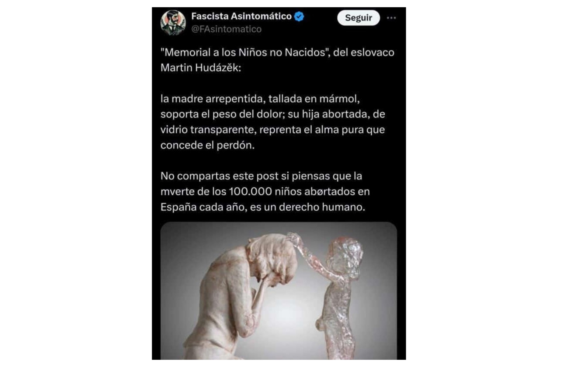The image size is (588, 367).
Task: Follow the account with the Seguir button
Action: point(358,18)
